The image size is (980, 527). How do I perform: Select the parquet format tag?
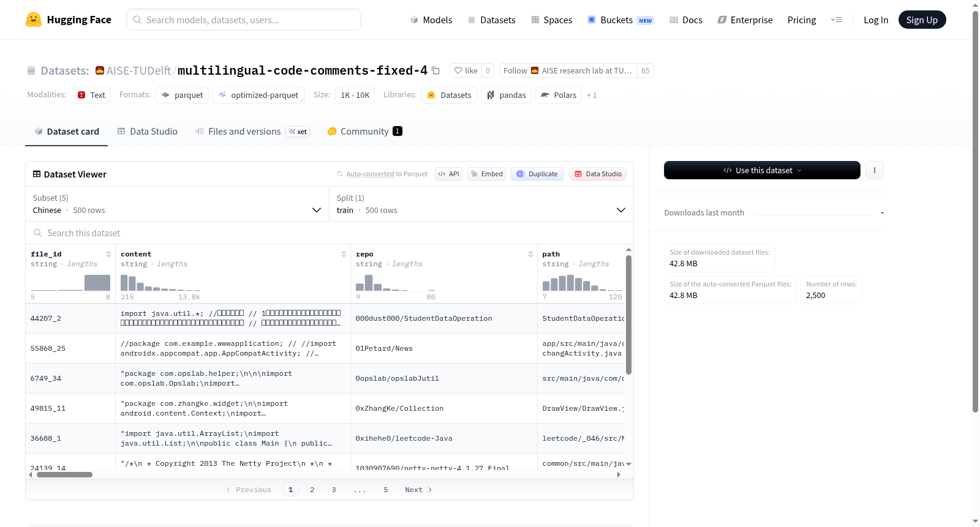pyautogui.click(x=182, y=95)
